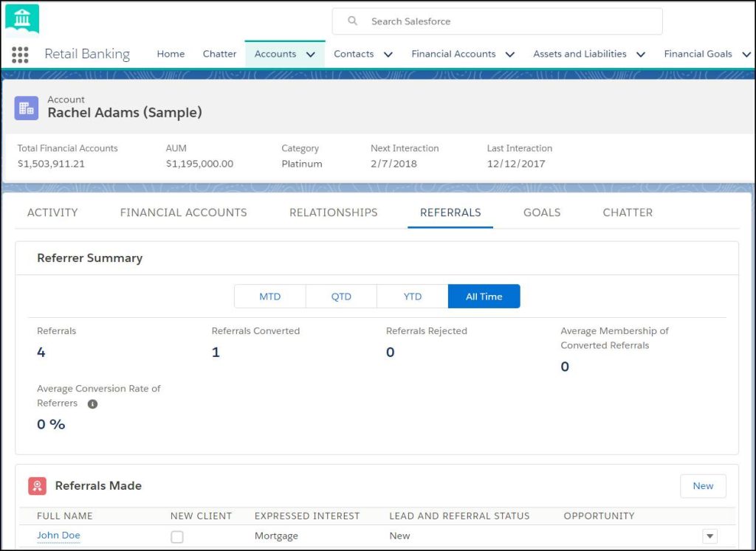The height and width of the screenshot is (551, 756).
Task: Click the bank logo icon
Action: click(21, 18)
